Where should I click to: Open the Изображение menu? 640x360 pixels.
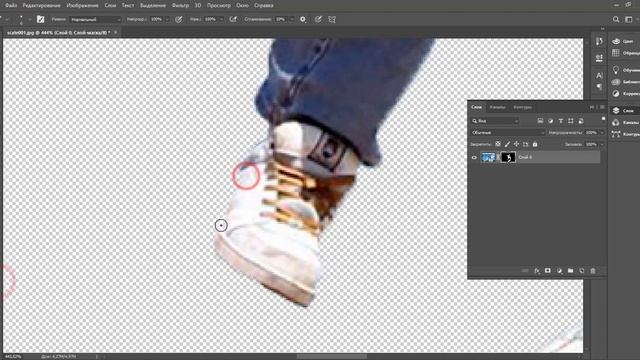click(x=82, y=5)
